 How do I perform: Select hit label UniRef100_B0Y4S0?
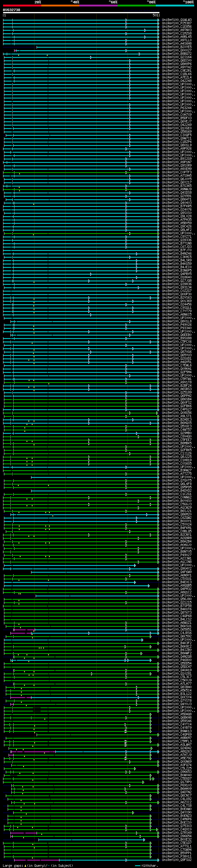tap(177, 500)
